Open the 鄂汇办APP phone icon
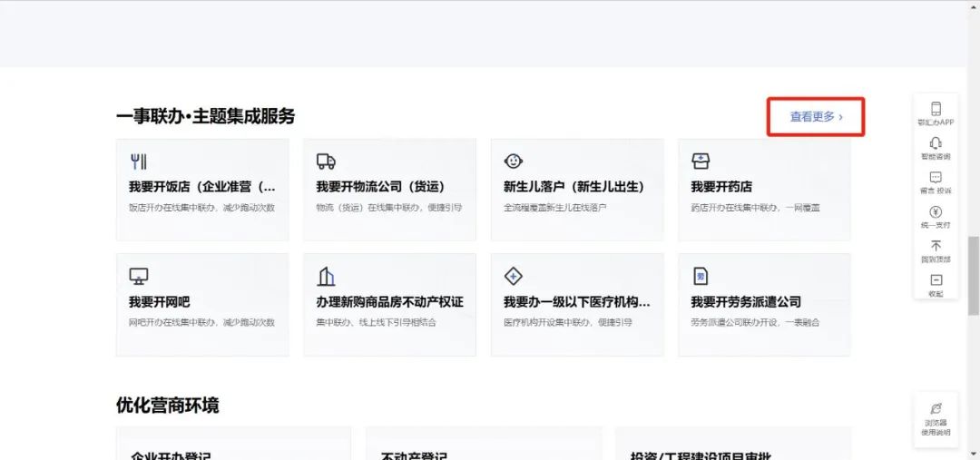 [x=936, y=109]
